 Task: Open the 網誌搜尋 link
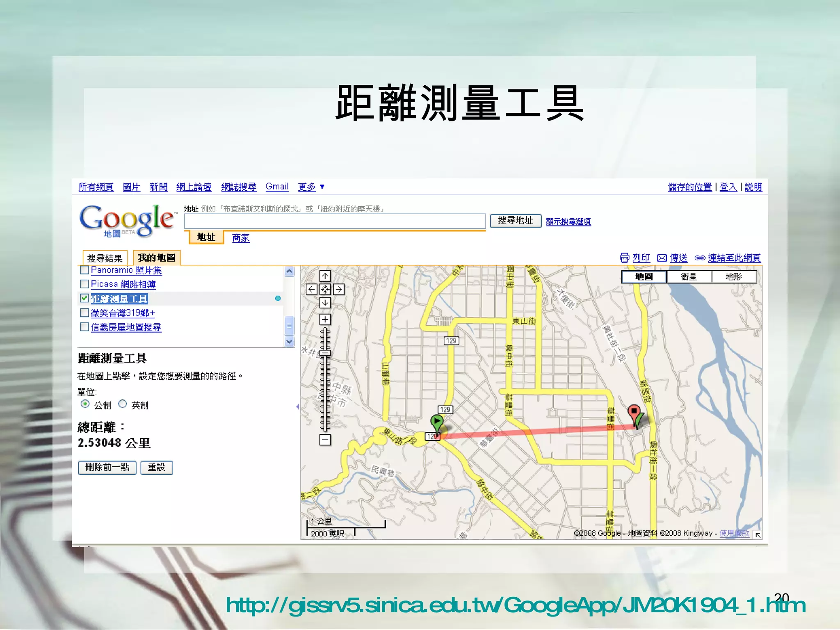[239, 187]
